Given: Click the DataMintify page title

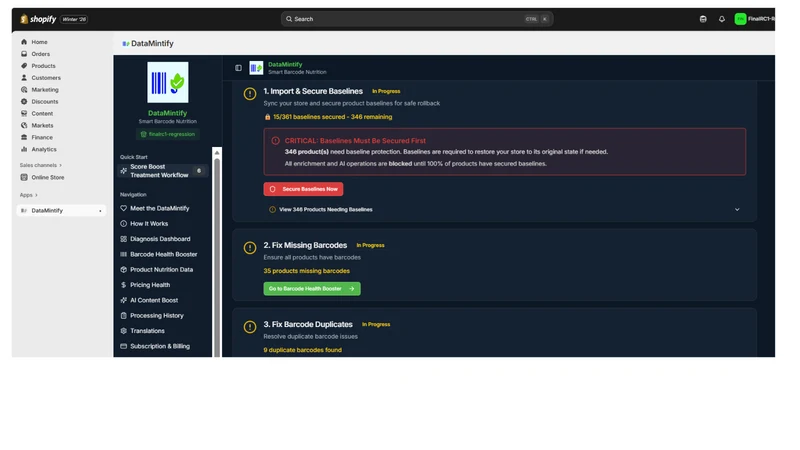Looking at the screenshot, I should (x=152, y=44).
